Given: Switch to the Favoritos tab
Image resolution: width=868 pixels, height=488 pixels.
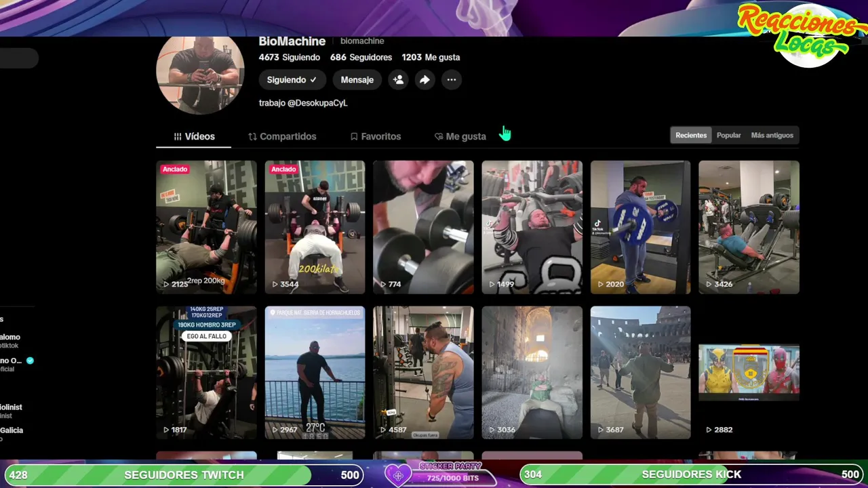Looking at the screenshot, I should (376, 136).
